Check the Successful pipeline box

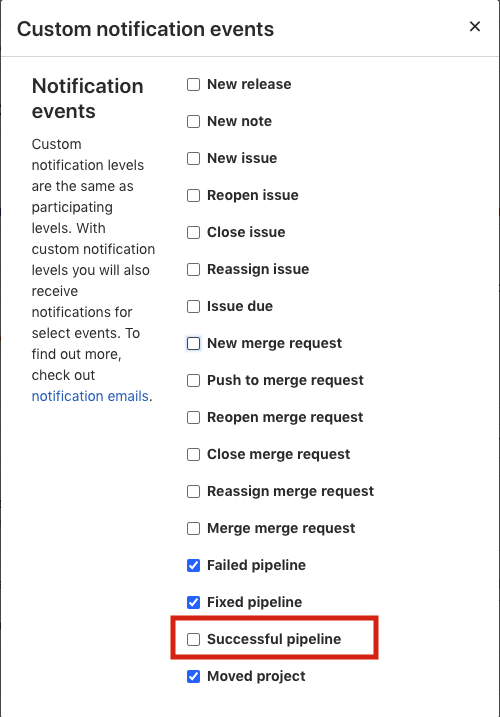pos(194,639)
